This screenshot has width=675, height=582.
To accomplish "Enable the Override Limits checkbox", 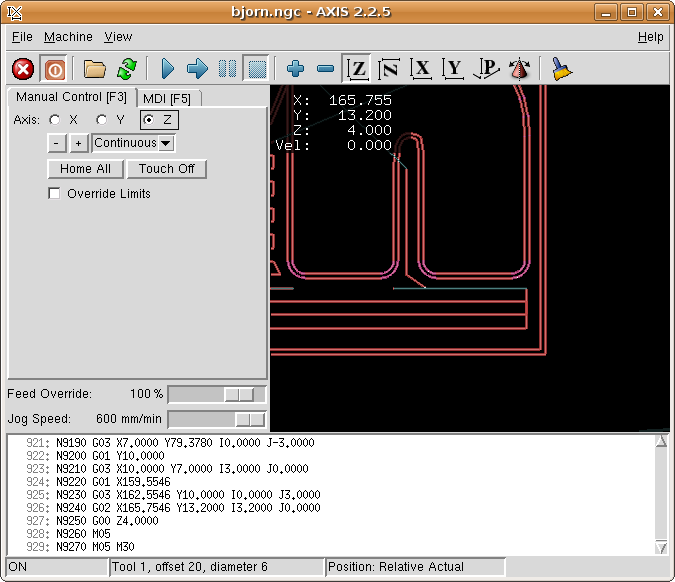I will pyautogui.click(x=54, y=193).
